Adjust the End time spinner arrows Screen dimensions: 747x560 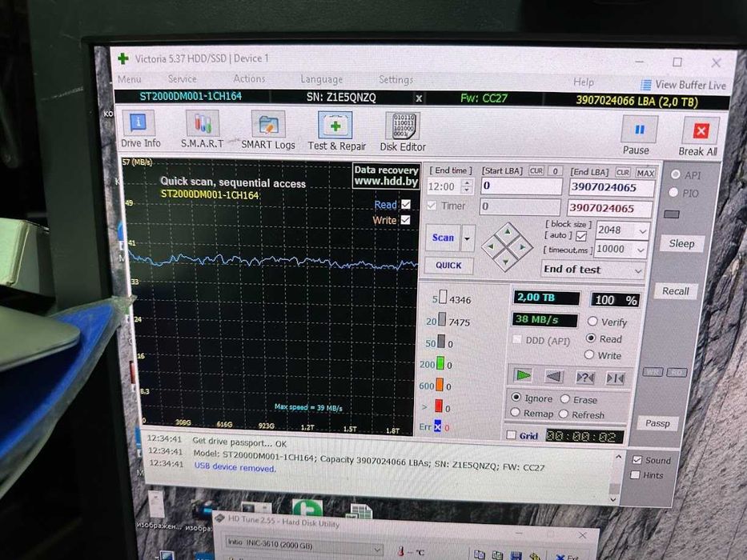468,186
